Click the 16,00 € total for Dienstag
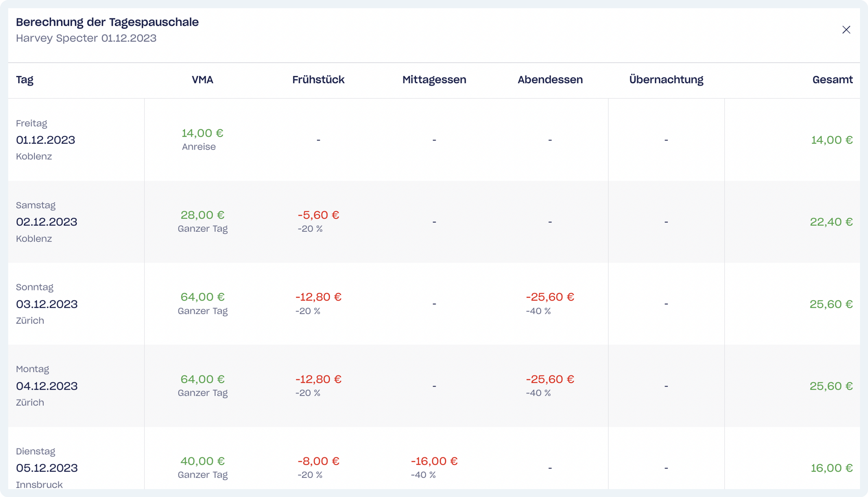Image resolution: width=868 pixels, height=497 pixels. pos(831,468)
